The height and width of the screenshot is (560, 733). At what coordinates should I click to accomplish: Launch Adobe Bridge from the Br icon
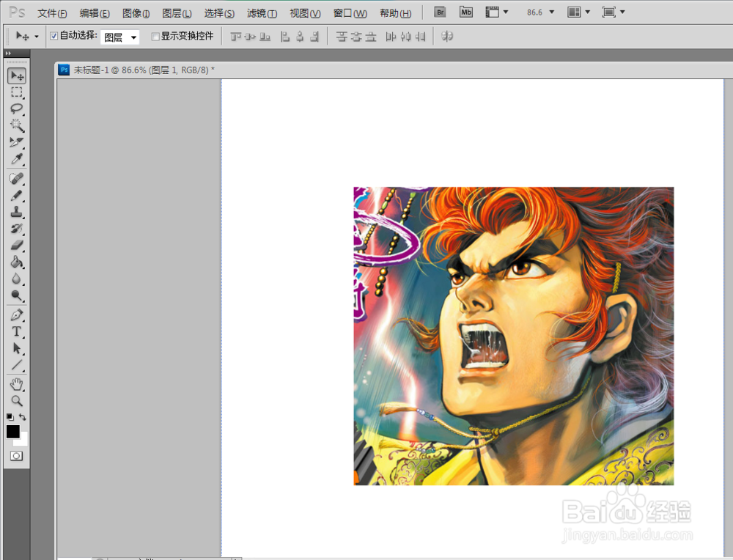click(440, 12)
